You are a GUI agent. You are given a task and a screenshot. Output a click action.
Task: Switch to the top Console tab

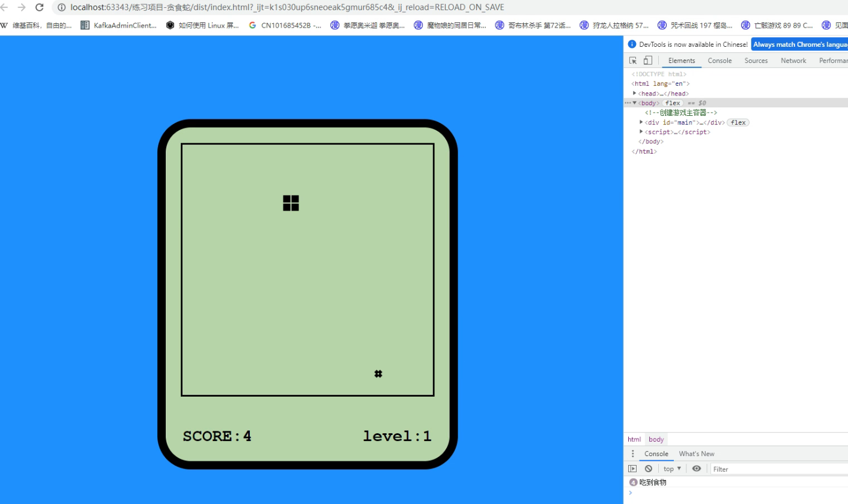click(719, 61)
